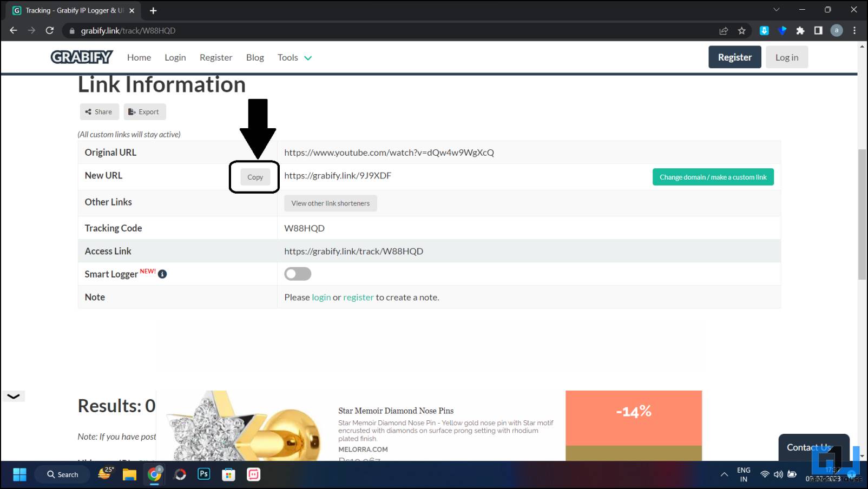
Task: Open the tab search dropdown arrow
Action: (777, 10)
